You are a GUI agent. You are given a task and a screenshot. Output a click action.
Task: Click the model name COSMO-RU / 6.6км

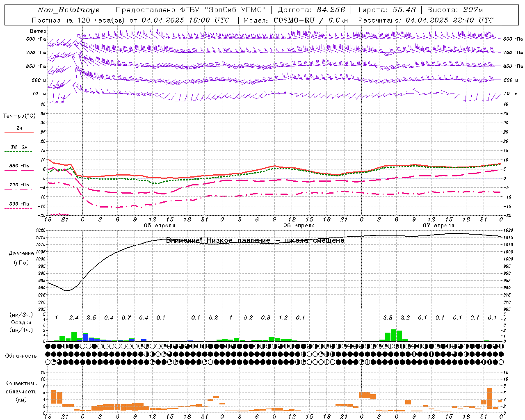pos(310,20)
